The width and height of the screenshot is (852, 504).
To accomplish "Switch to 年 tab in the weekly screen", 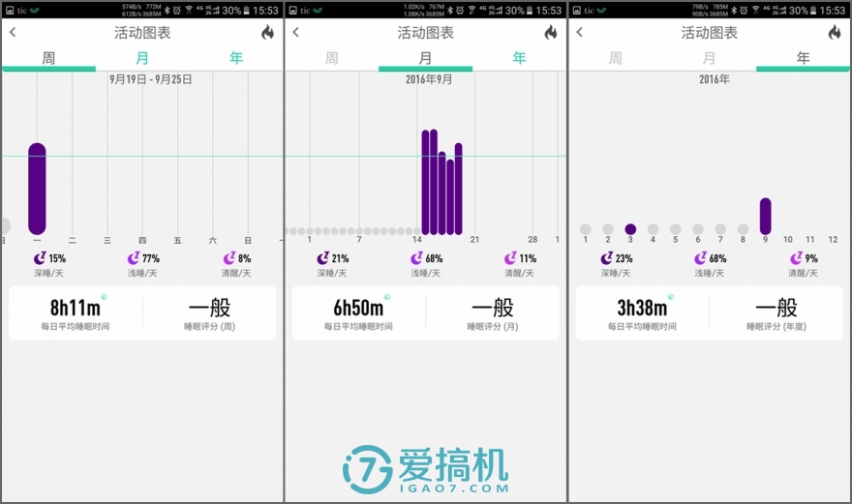I will (236, 58).
